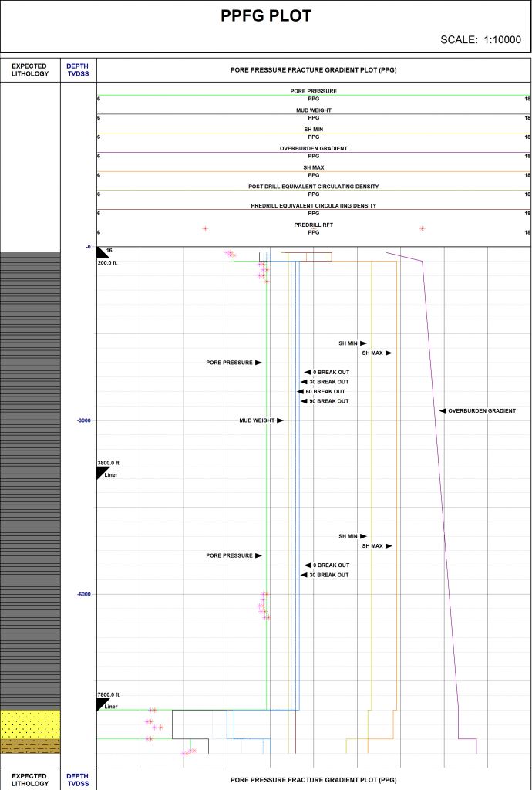Select the SH MAX legend track label
The height and width of the screenshot is (790, 532).
(x=314, y=167)
